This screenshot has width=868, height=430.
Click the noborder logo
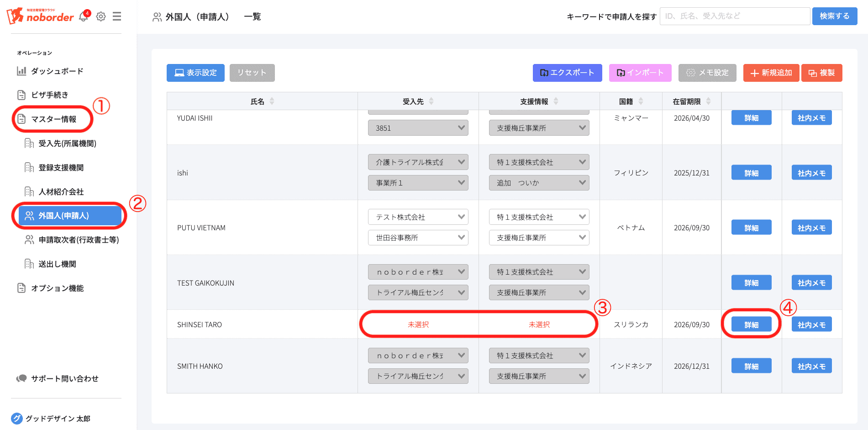(x=40, y=16)
